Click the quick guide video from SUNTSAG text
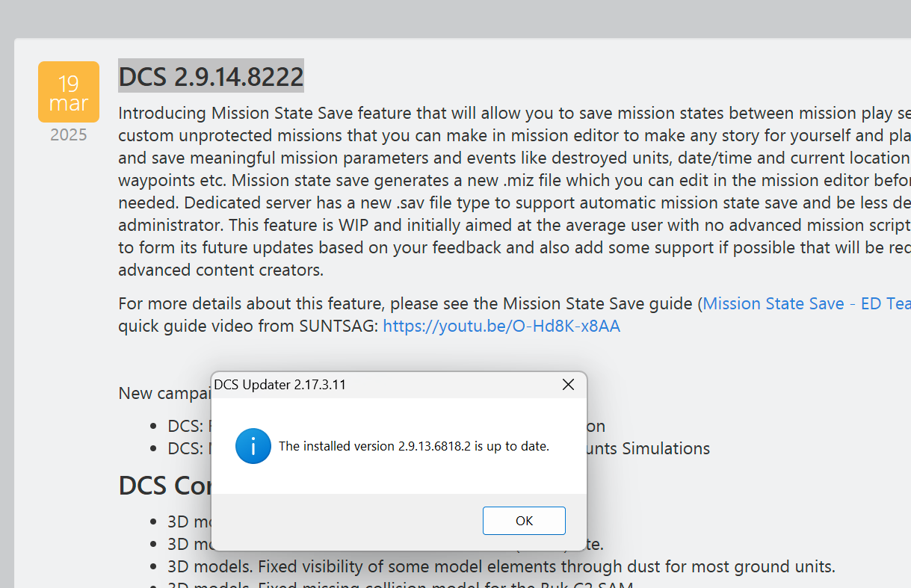The width and height of the screenshot is (911, 588). (x=247, y=326)
